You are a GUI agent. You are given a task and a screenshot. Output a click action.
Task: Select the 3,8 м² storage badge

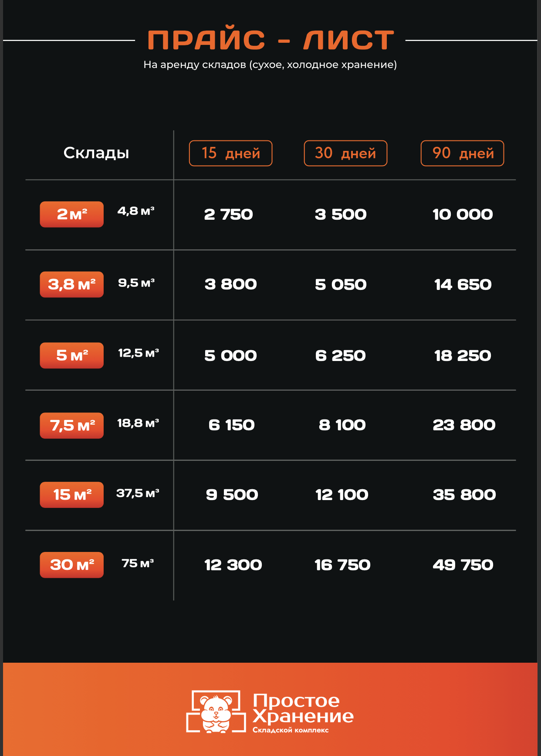pyautogui.click(x=72, y=285)
